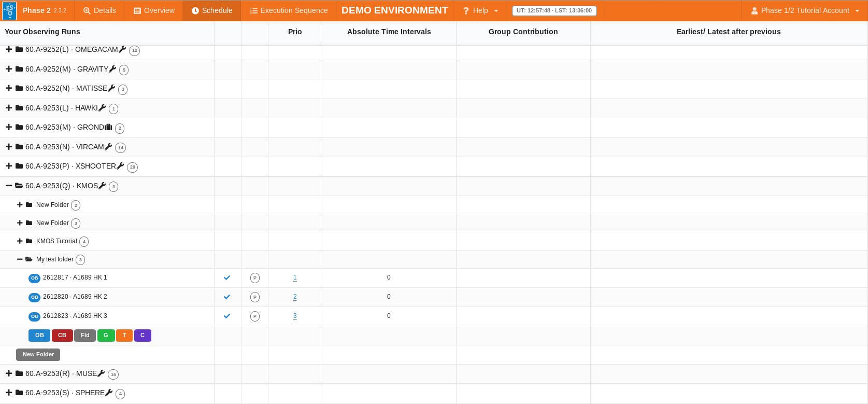Open the Overview tab
This screenshot has width=868, height=404.
tap(154, 10)
